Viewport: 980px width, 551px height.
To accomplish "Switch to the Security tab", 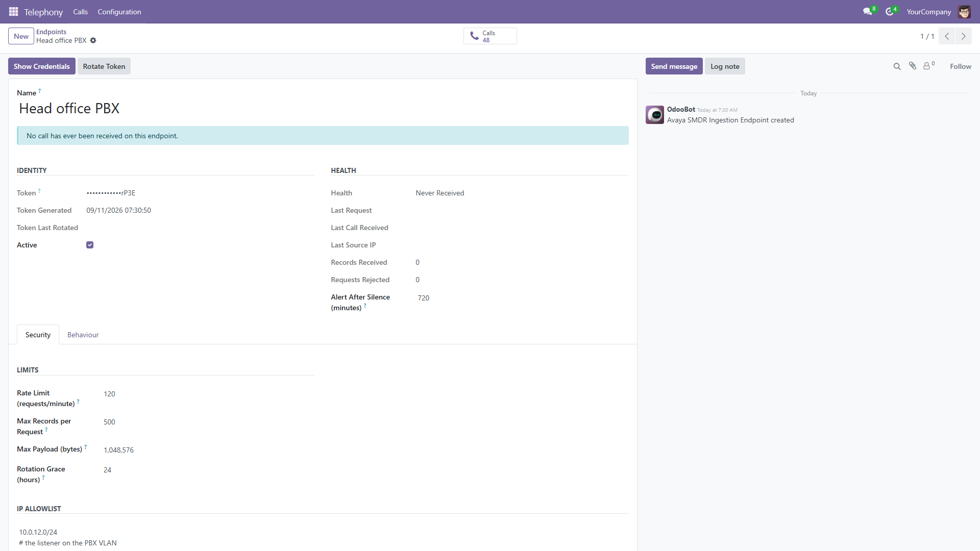I will click(38, 335).
